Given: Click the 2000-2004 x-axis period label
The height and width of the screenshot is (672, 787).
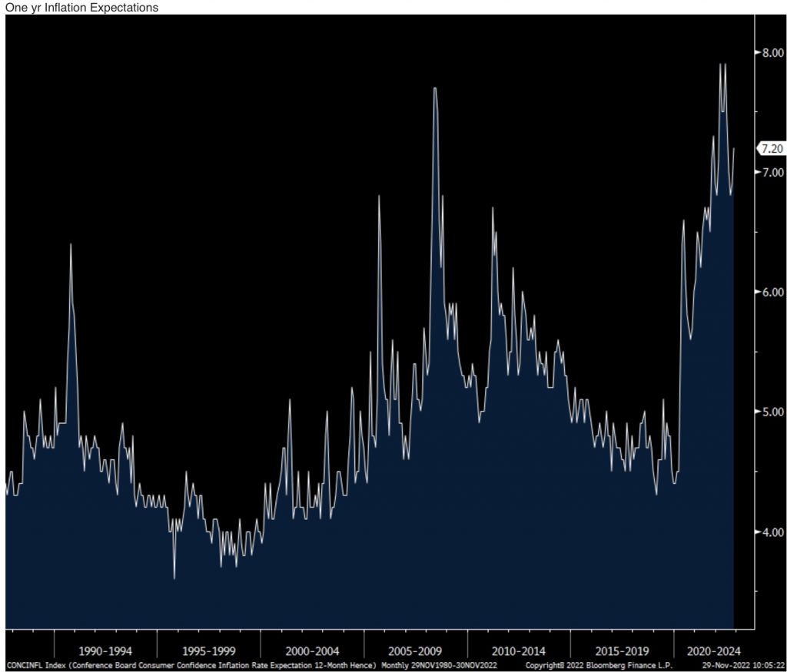Looking at the screenshot, I should point(311,648).
